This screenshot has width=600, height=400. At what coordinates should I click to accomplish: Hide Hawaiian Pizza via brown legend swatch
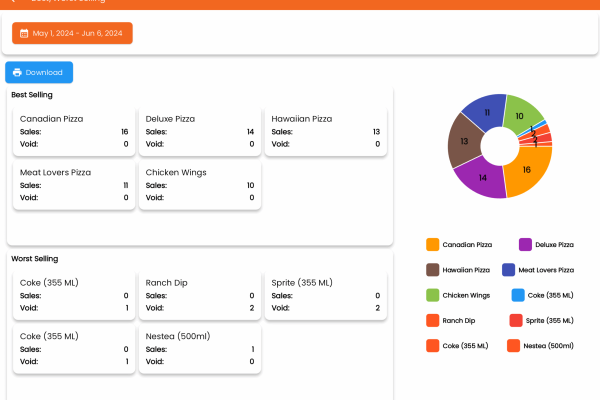pos(433,270)
